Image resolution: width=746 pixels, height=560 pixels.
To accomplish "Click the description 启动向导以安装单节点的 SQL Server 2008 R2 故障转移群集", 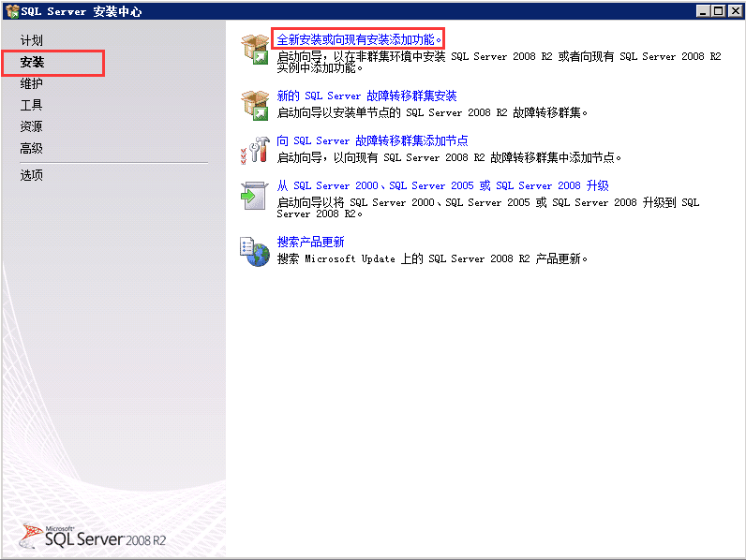I will [x=432, y=112].
